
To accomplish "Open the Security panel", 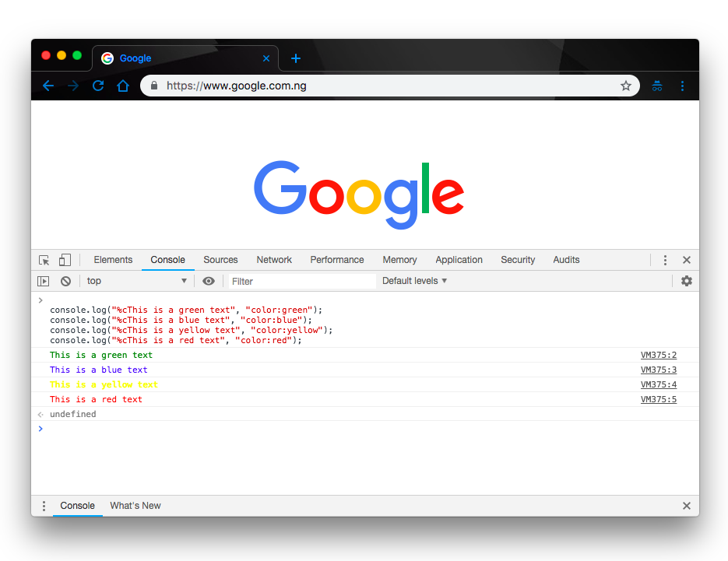I will [518, 260].
